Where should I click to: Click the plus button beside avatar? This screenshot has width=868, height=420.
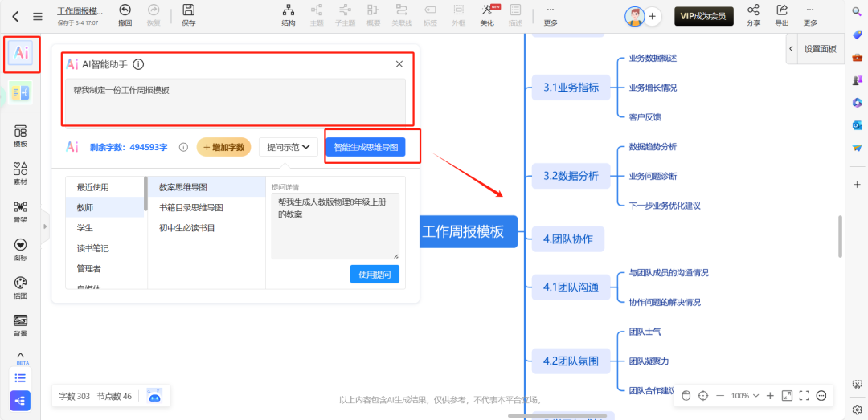pos(652,17)
